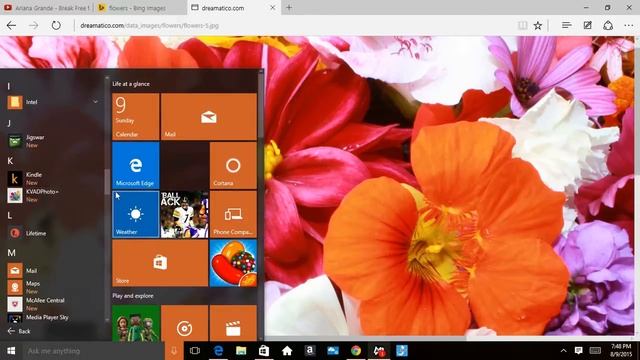640x360 pixels.
Task: Open the Groove Music tile
Action: pyautogui.click(x=184, y=323)
